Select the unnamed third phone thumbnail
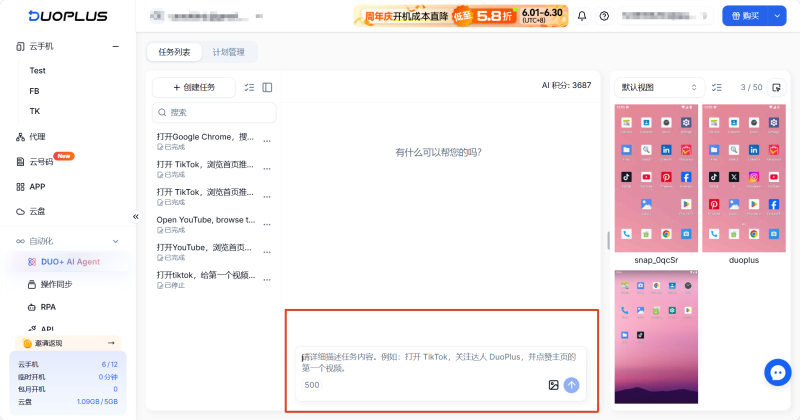 pyautogui.click(x=656, y=337)
